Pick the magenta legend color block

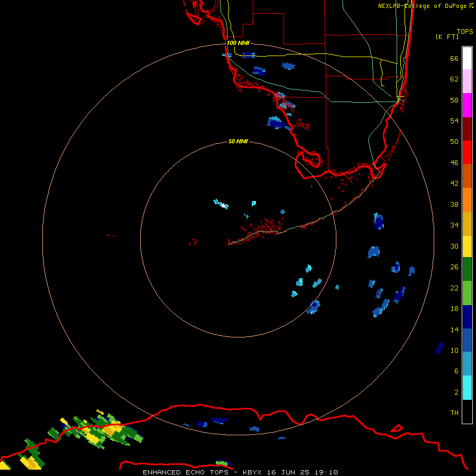pos(467,105)
